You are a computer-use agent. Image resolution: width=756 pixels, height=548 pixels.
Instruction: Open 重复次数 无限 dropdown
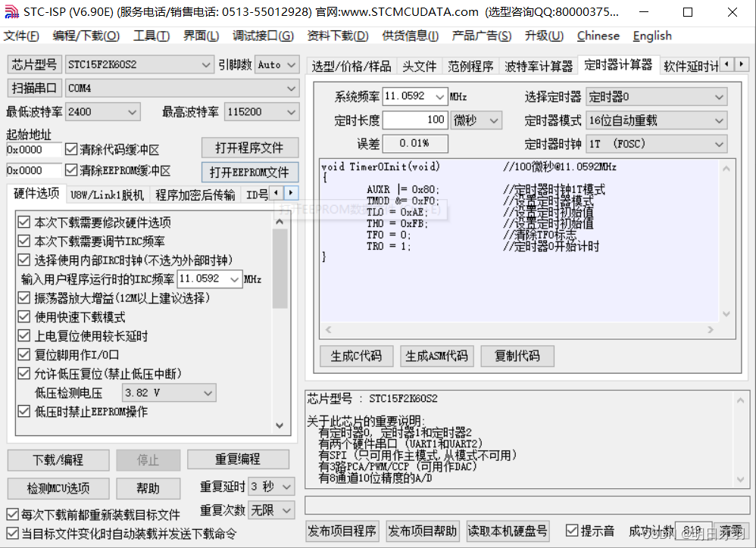[x=272, y=510]
